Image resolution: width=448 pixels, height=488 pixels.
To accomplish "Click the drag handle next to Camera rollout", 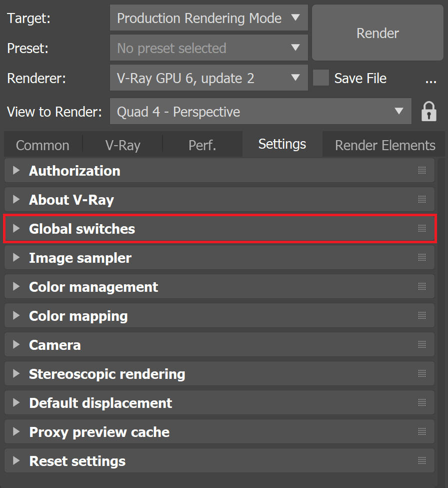I will (420, 344).
